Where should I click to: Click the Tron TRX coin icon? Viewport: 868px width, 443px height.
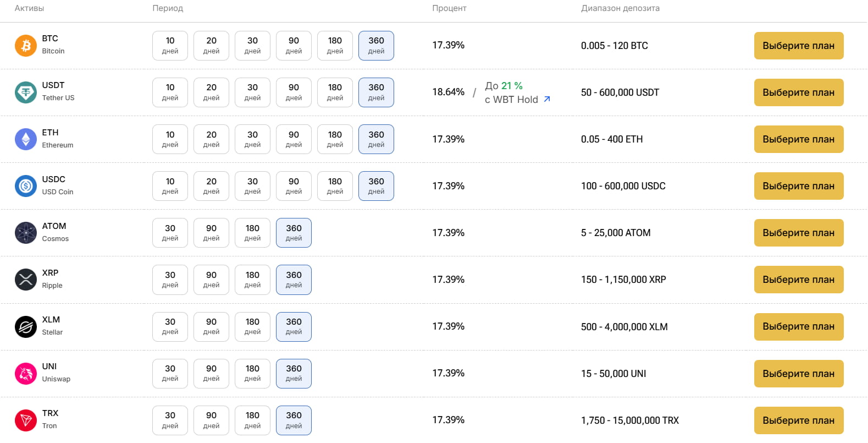[26, 420]
